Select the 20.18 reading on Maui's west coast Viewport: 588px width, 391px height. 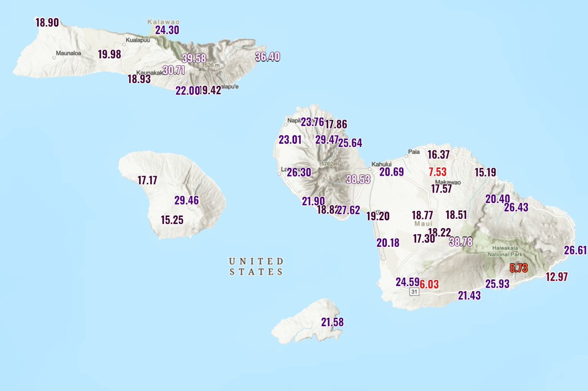(x=388, y=242)
